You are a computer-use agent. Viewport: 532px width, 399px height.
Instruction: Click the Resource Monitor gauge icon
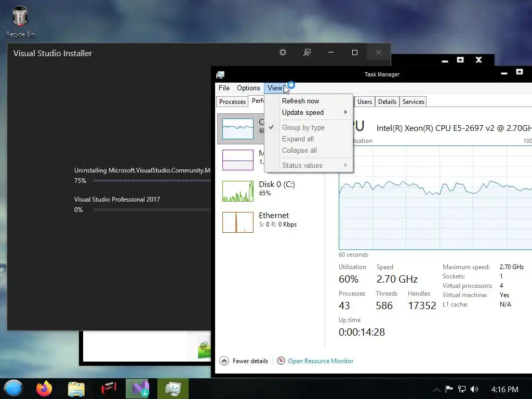pyautogui.click(x=281, y=361)
